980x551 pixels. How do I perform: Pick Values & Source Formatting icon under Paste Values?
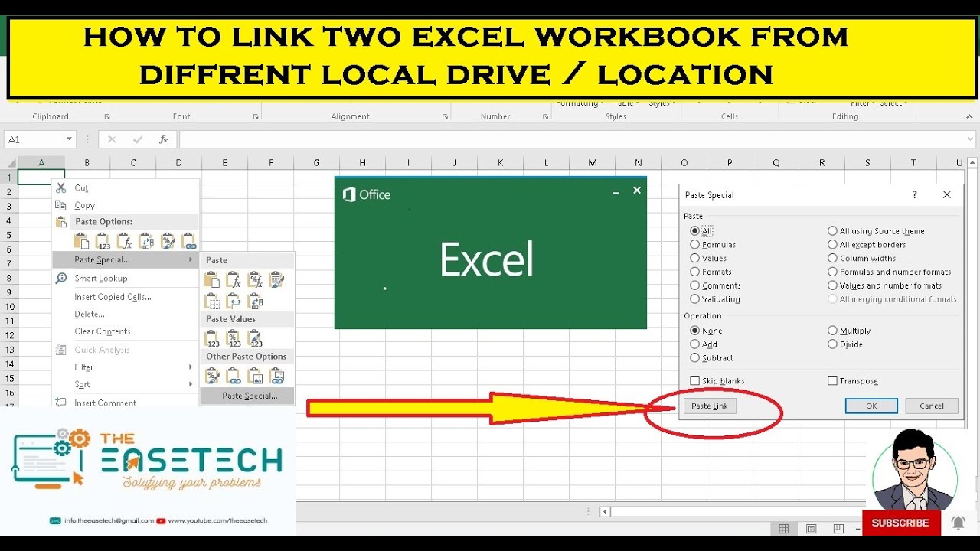point(256,338)
